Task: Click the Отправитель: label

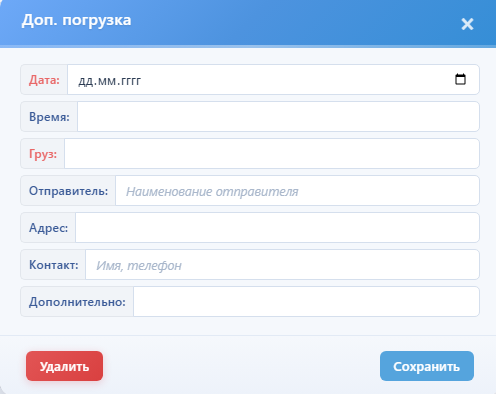Action: tap(68, 191)
